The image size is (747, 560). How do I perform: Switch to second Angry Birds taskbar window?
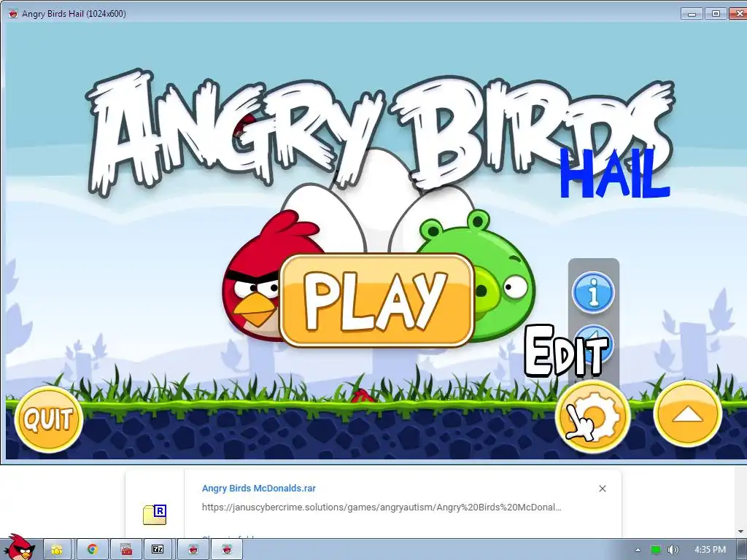[x=228, y=550]
